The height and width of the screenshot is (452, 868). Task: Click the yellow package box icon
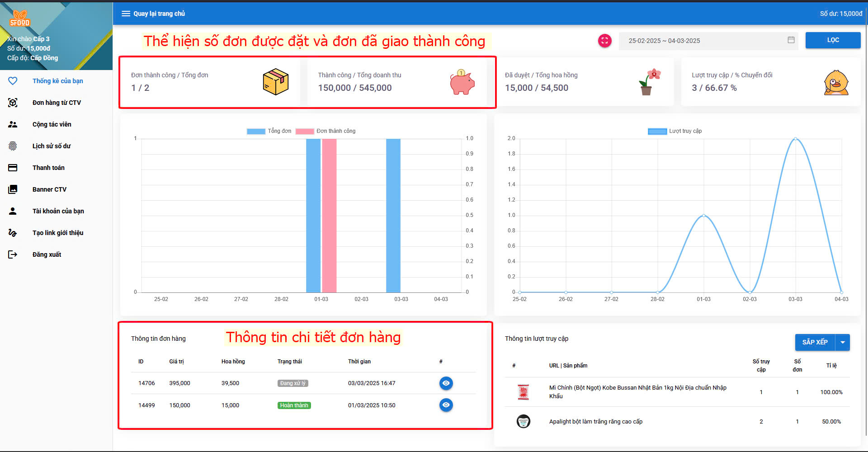coord(275,82)
